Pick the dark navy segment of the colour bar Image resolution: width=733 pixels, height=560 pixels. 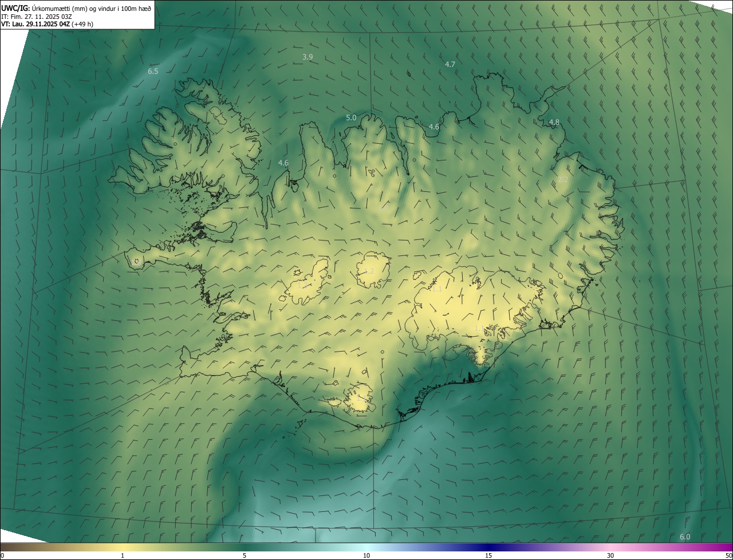pos(488,547)
